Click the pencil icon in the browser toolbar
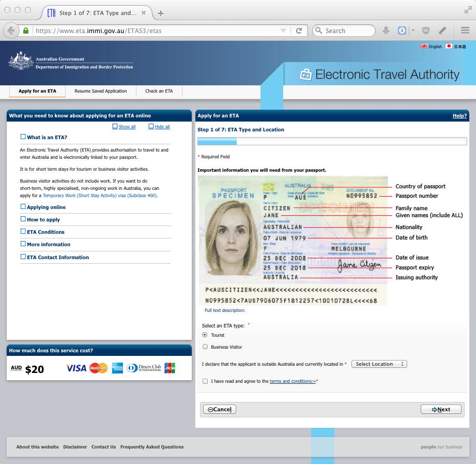The height and width of the screenshot is (464, 476). click(442, 31)
